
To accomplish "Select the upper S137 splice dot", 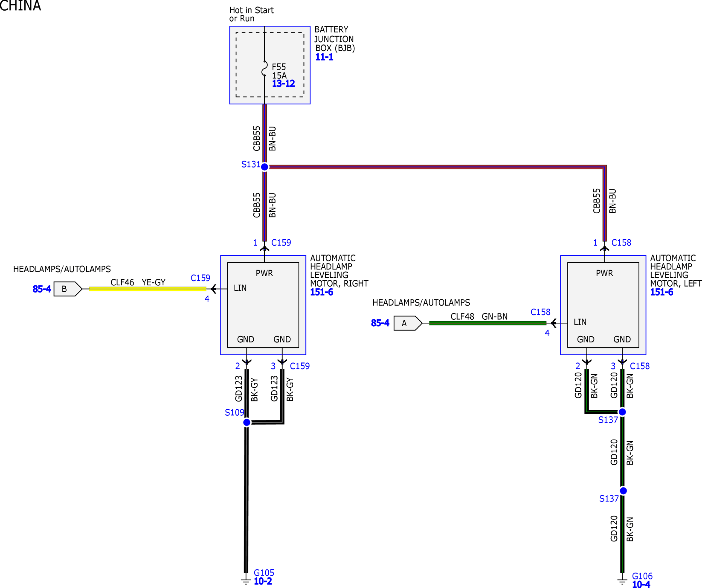I will (622, 412).
